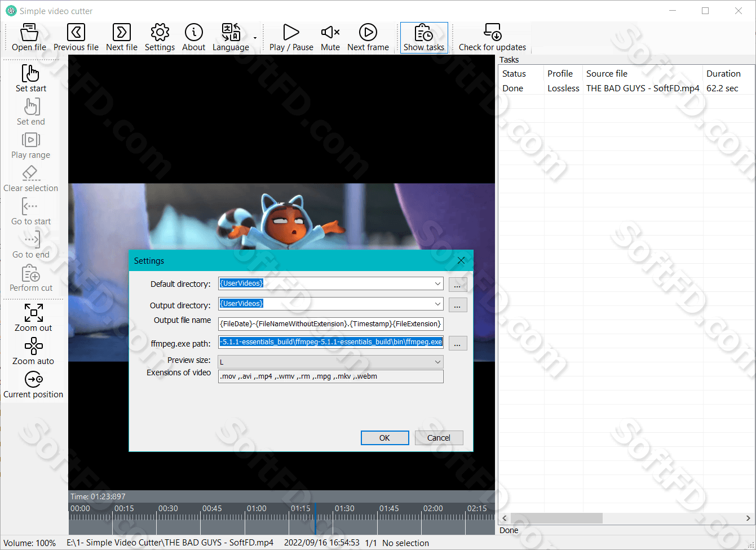Set start of selection
The width and height of the screenshot is (756, 550).
(31, 78)
